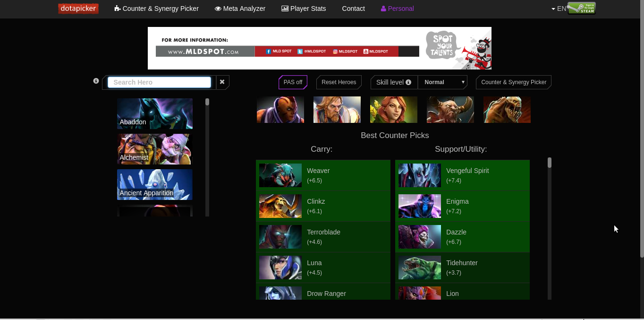Click the counter picks list scrollbar
The width and height of the screenshot is (644, 320).
[x=550, y=163]
